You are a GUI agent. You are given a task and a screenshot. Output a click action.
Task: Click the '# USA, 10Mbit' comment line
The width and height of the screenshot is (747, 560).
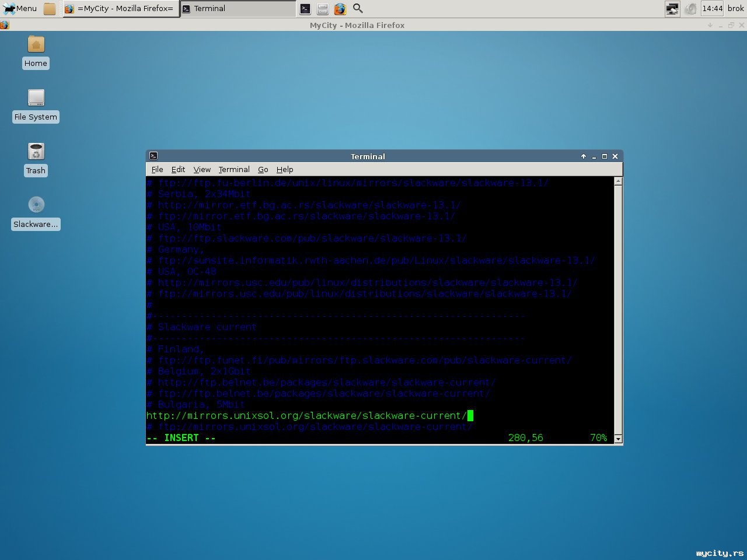point(184,227)
